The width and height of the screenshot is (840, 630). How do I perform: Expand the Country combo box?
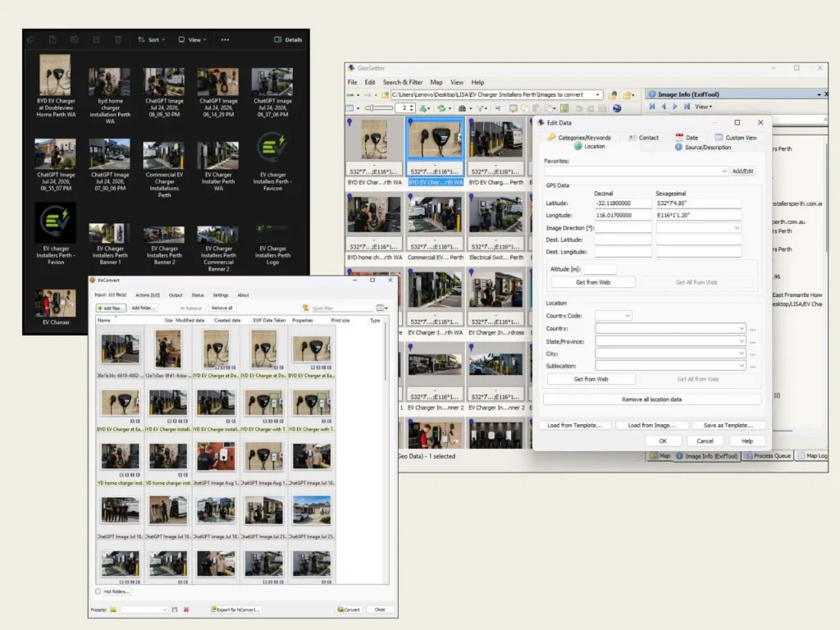742,328
